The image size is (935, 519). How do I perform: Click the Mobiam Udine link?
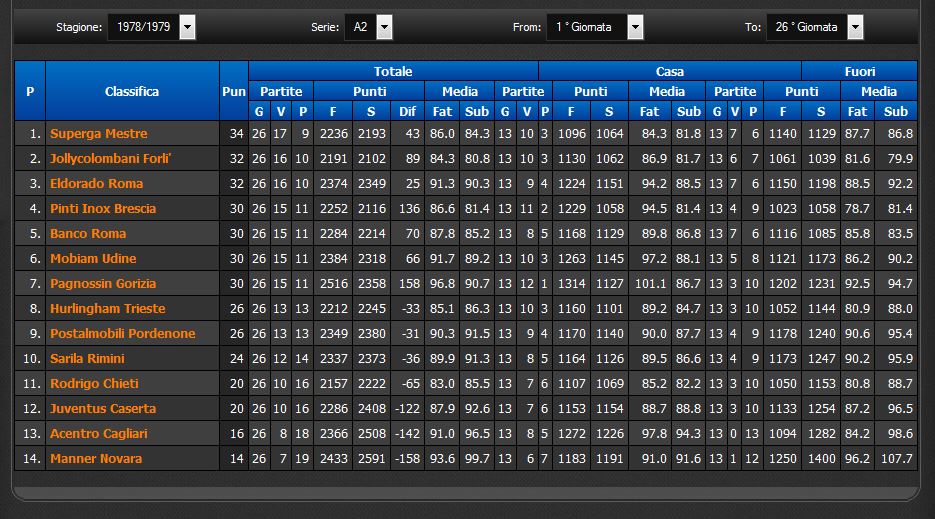92,259
